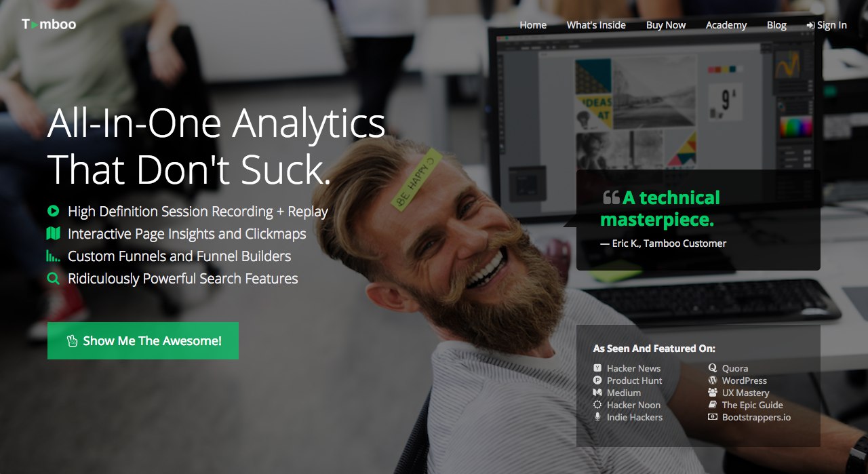Click the Product Hunt icon
This screenshot has width=868, height=474.
pyautogui.click(x=597, y=380)
